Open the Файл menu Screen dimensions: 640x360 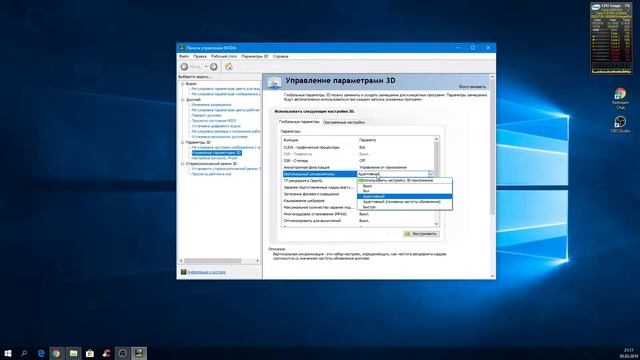click(184, 56)
